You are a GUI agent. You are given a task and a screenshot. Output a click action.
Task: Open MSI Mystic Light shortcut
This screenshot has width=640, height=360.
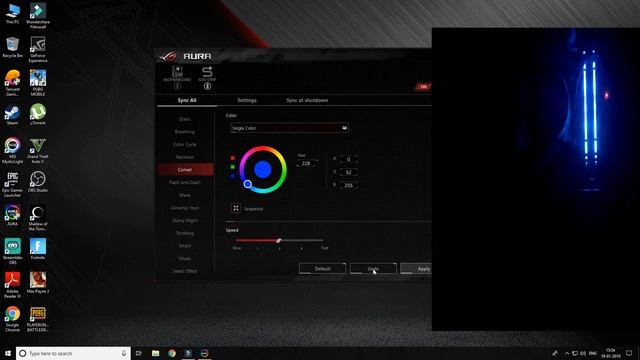pyautogui.click(x=12, y=151)
